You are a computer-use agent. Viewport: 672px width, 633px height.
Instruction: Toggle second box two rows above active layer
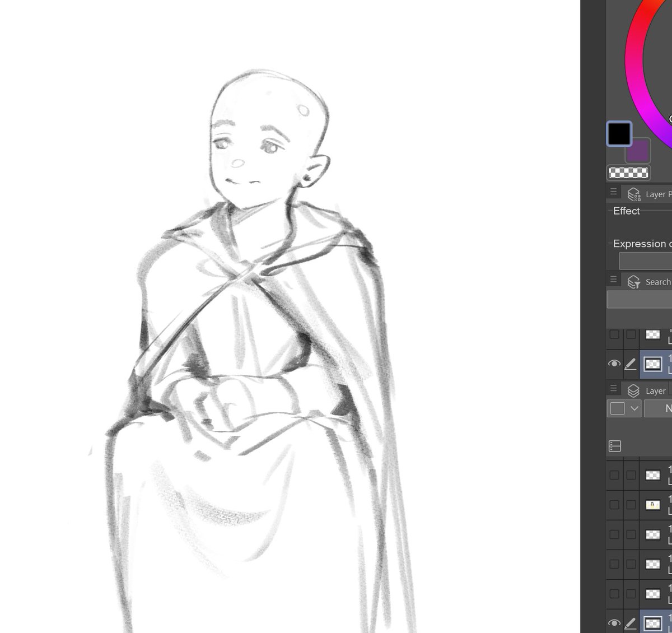[x=631, y=564]
